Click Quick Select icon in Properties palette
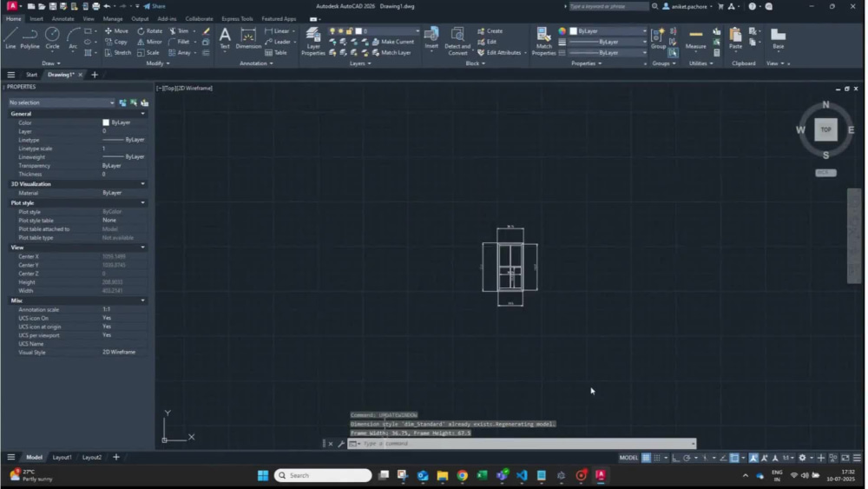Viewport: 868px width, 489px height. click(144, 102)
